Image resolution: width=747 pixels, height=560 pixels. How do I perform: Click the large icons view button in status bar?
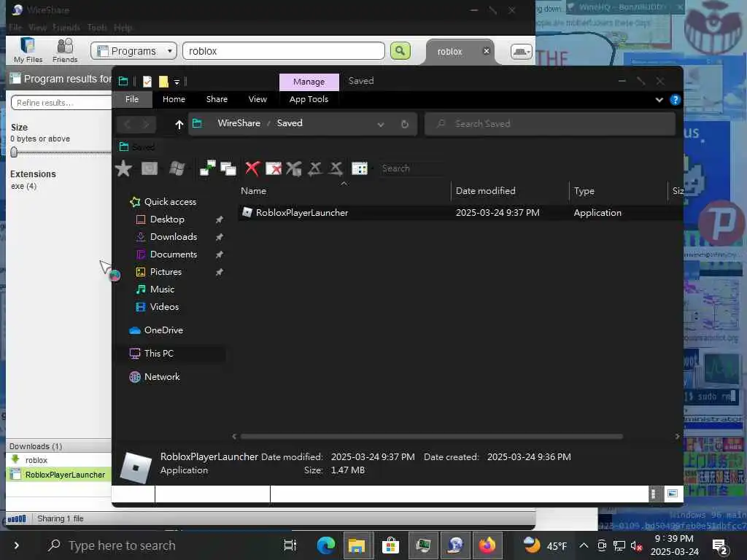tap(672, 494)
